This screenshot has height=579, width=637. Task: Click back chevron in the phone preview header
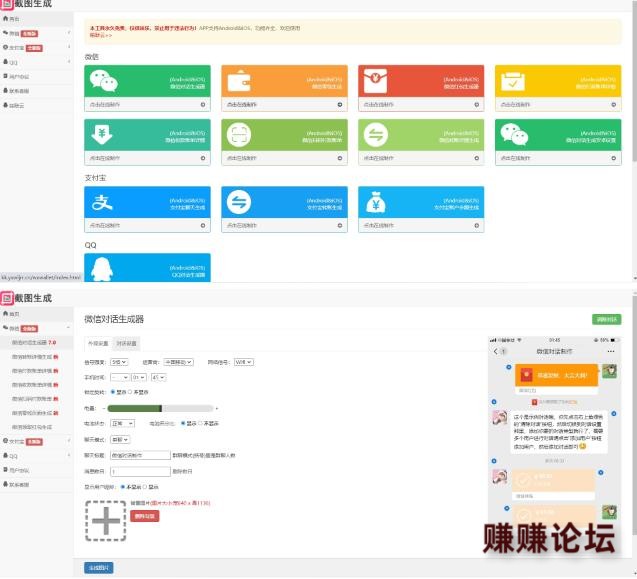click(495, 351)
